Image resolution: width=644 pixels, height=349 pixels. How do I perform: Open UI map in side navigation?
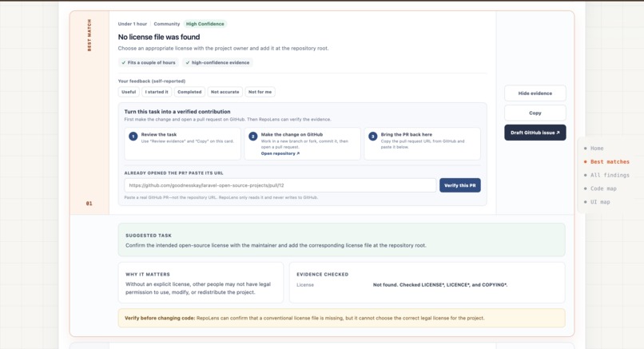pos(599,202)
